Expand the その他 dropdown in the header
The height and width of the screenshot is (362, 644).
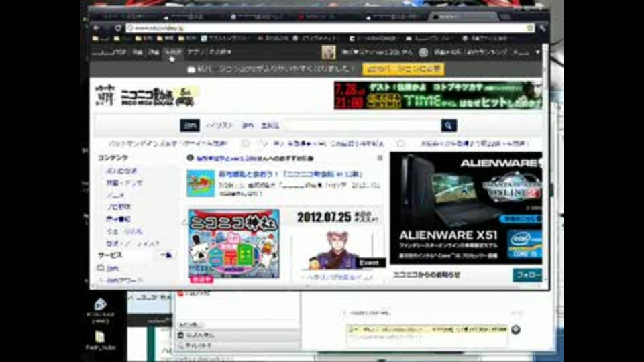[220, 52]
